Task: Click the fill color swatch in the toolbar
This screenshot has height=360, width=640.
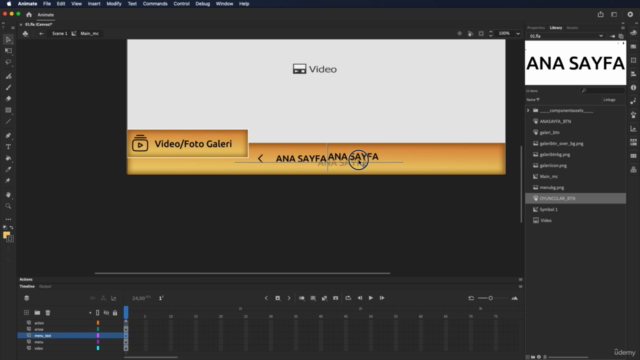Action: point(6,235)
